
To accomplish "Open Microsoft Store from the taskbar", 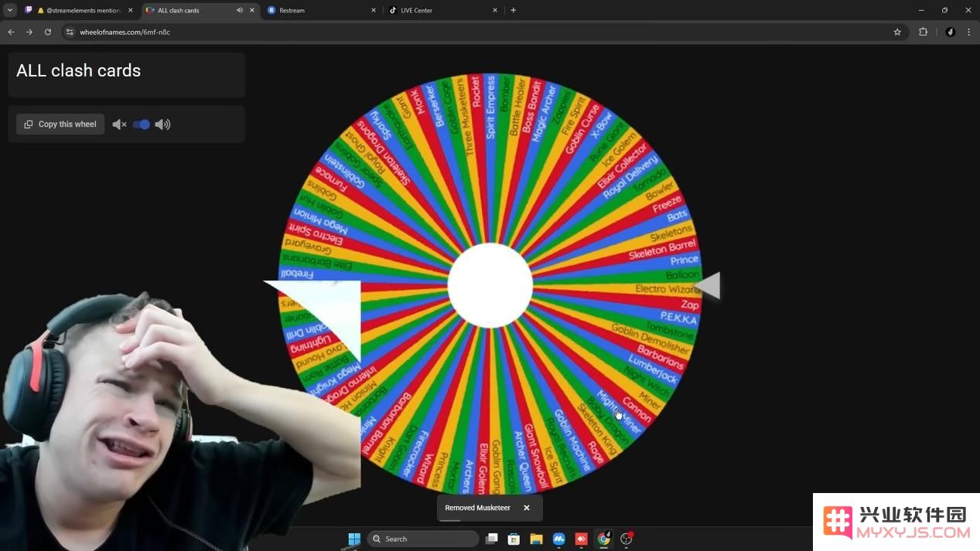I will 514,539.
